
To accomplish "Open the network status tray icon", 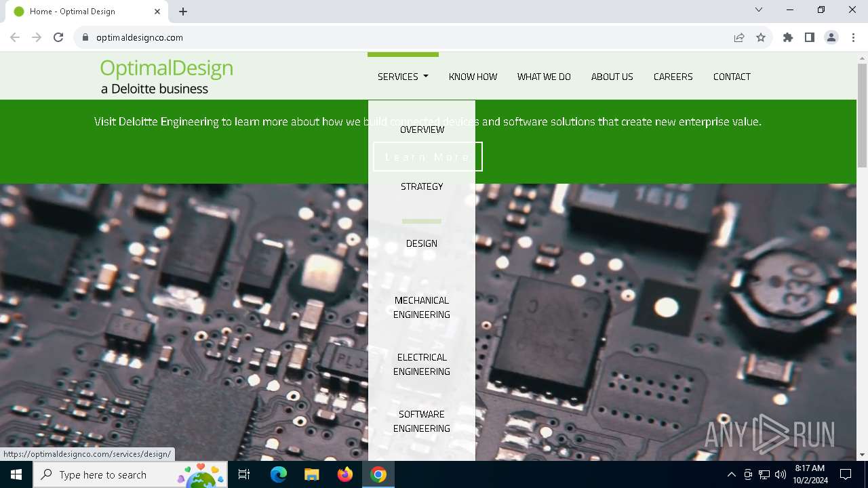I will click(764, 474).
